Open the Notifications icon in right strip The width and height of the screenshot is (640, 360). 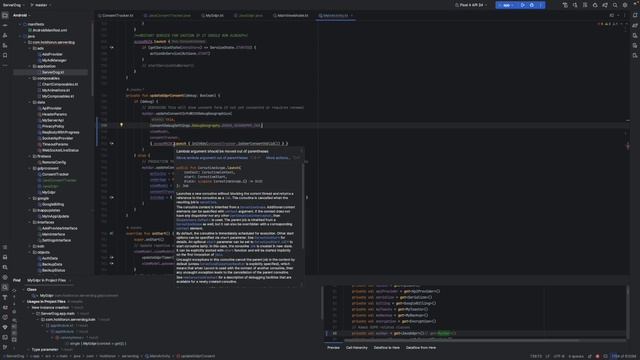click(635, 15)
